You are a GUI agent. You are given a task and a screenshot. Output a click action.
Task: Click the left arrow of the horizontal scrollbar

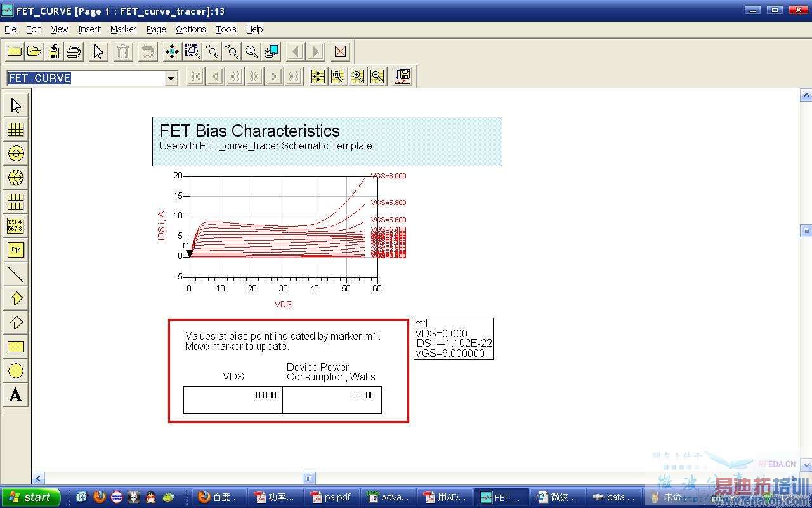[38, 478]
